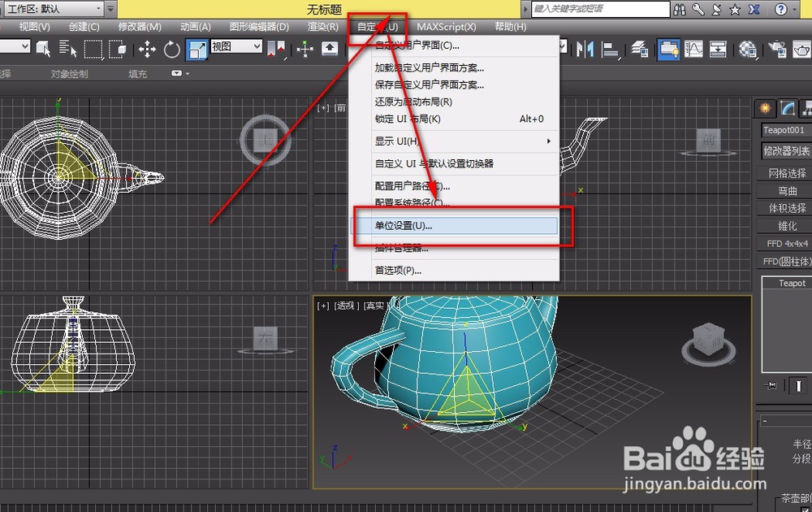This screenshot has width=812, height=512.
Task: Click the Mirror tool icon
Action: point(585,50)
